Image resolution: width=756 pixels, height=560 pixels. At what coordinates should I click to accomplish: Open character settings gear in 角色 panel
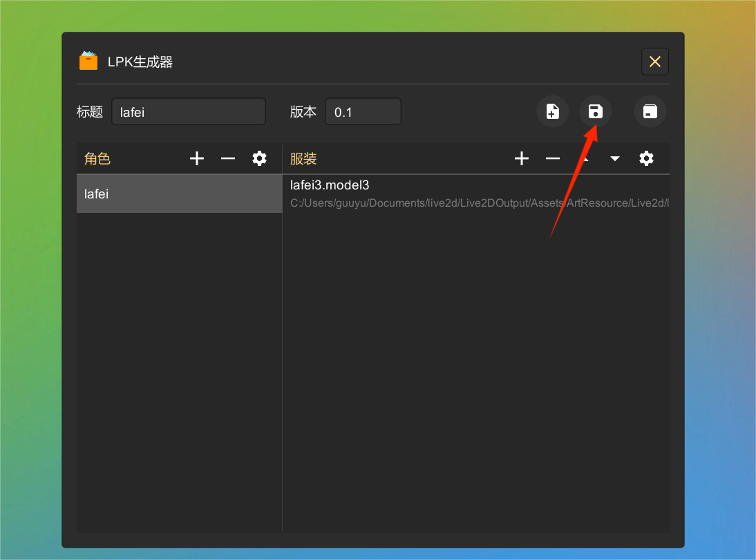point(259,159)
